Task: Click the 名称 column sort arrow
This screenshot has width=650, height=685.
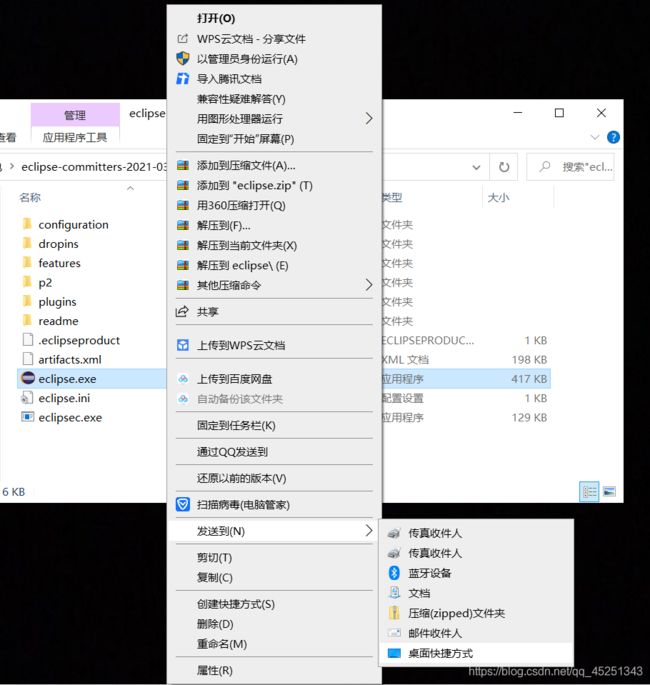Action: [x=130, y=188]
